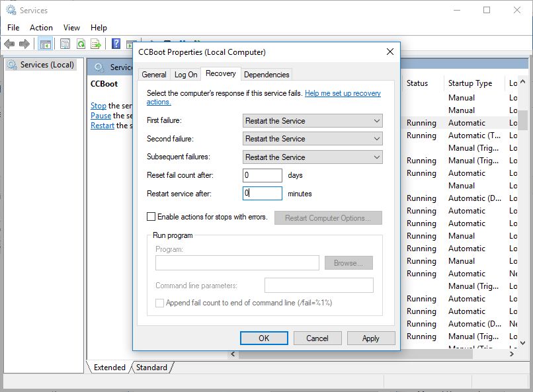This screenshot has width=533, height=392.
Task: Open the Action menu
Action: tap(41, 28)
